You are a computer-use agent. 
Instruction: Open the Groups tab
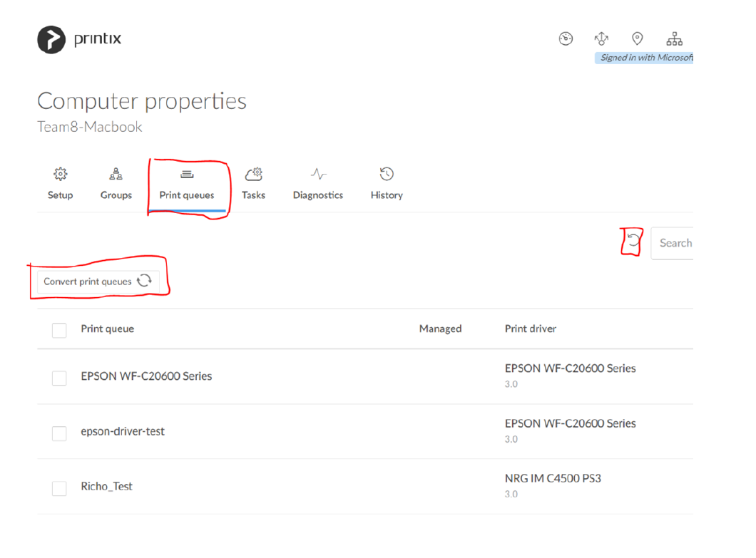[x=116, y=184]
